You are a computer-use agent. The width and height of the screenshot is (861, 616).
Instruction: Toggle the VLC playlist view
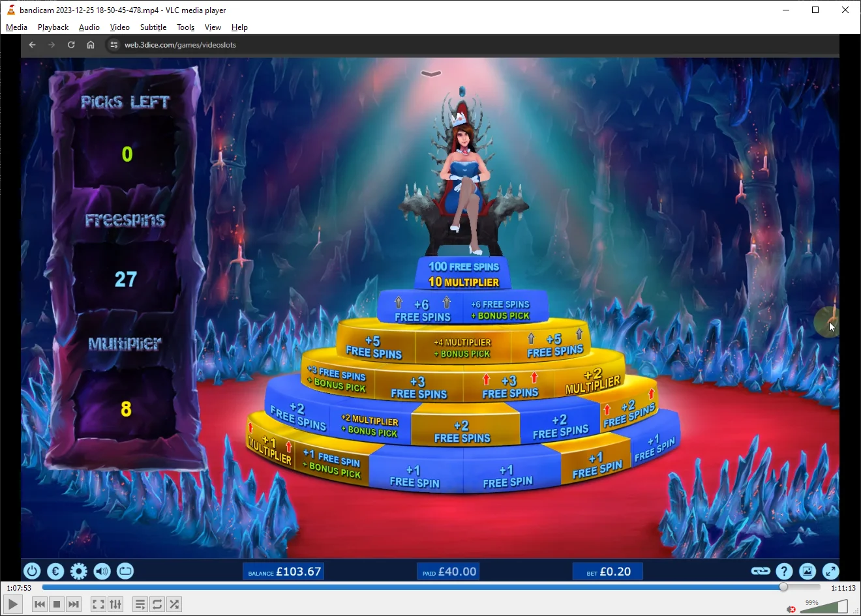pos(140,604)
